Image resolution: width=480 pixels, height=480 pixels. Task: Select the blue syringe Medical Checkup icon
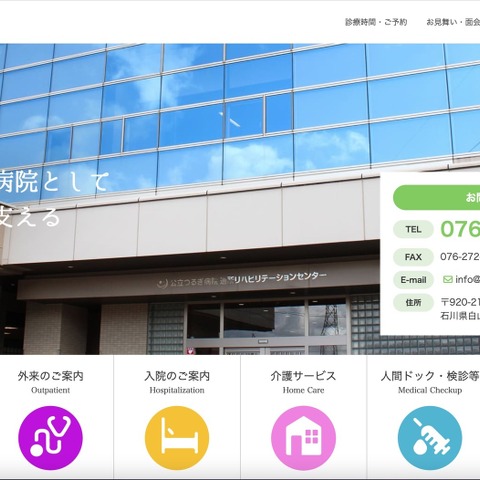coord(430,438)
